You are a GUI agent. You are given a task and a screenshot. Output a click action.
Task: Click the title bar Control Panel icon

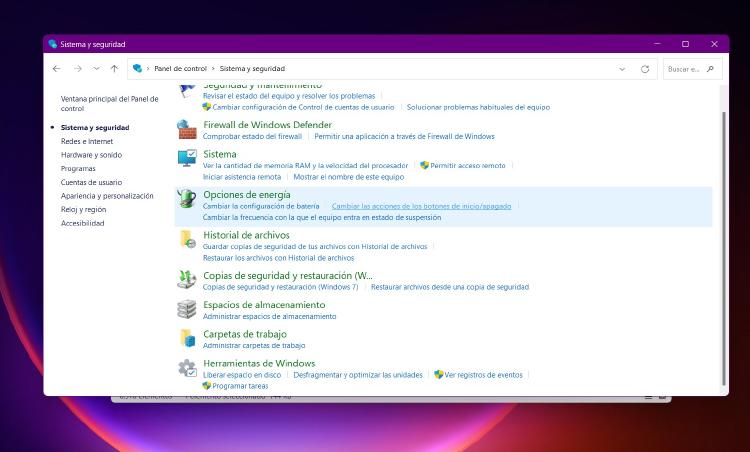[53, 44]
